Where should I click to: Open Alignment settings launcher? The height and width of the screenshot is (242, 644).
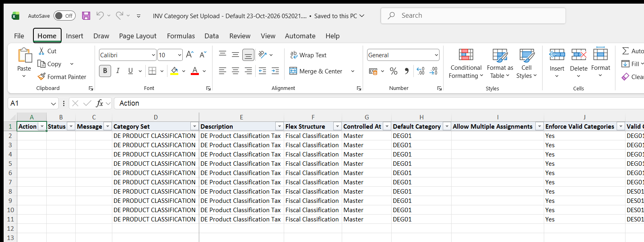359,88
